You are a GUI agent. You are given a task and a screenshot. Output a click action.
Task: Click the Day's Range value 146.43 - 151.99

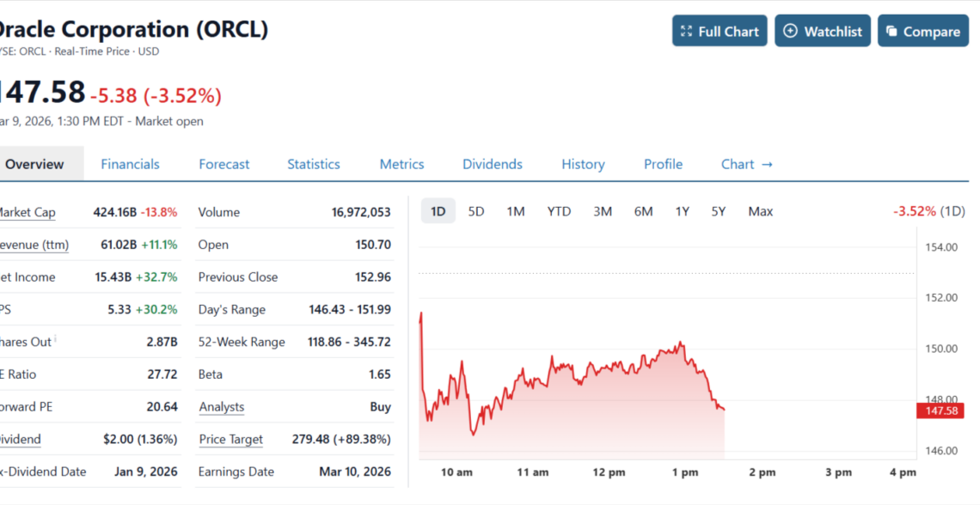click(350, 310)
